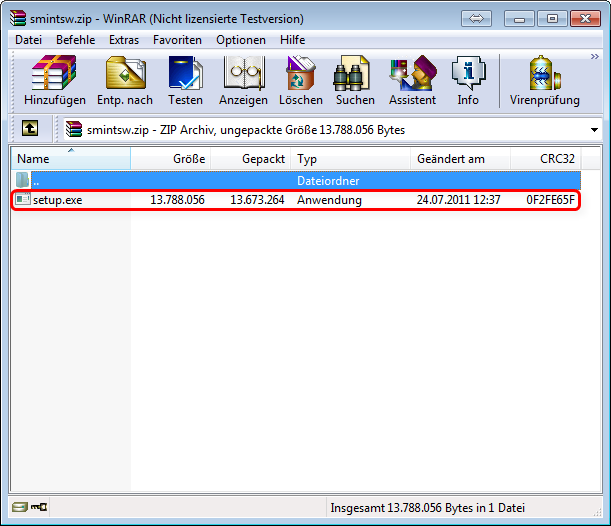Sort by Größe column header
611x526 pixels.
coord(171,159)
